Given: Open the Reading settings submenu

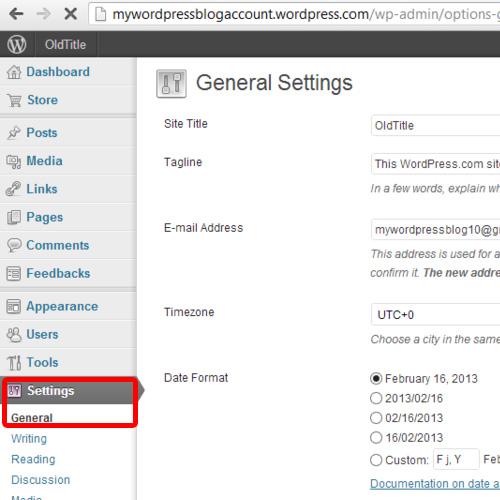Looking at the screenshot, I should pyautogui.click(x=33, y=459).
